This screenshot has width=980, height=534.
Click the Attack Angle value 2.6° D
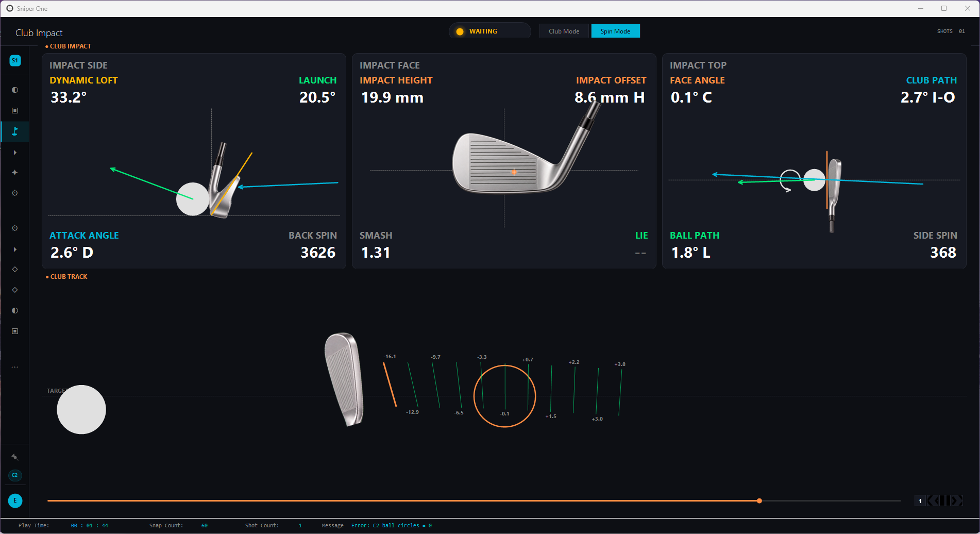[72, 253]
